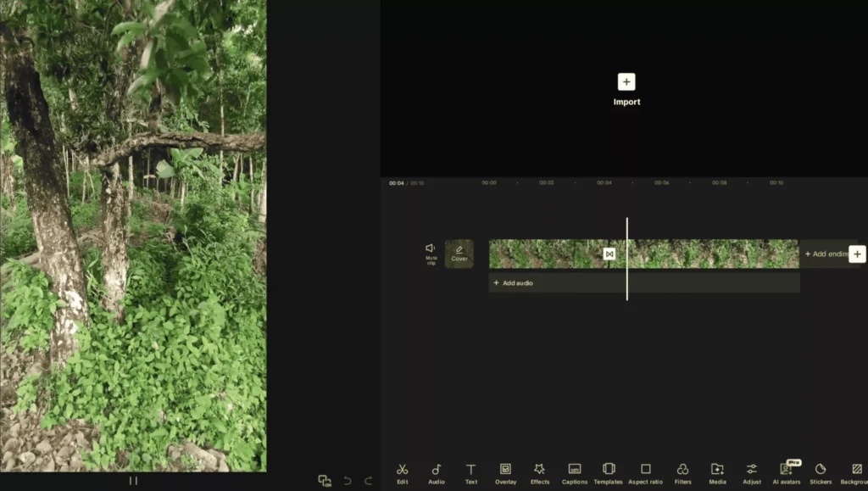Open the Aspect ratio options
Screen dimensions: 868x491
pos(645,472)
